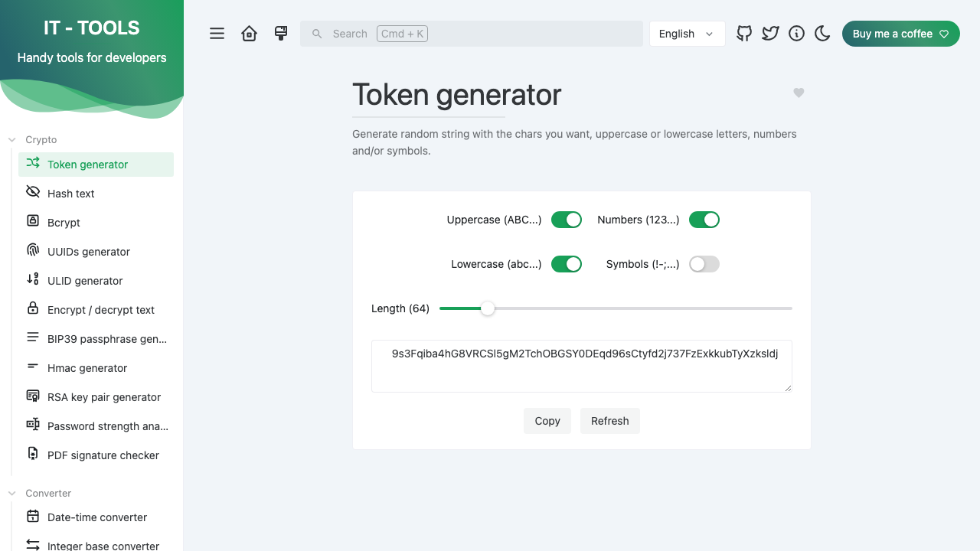Click the Hash text crossed-eye icon

pos(33,192)
